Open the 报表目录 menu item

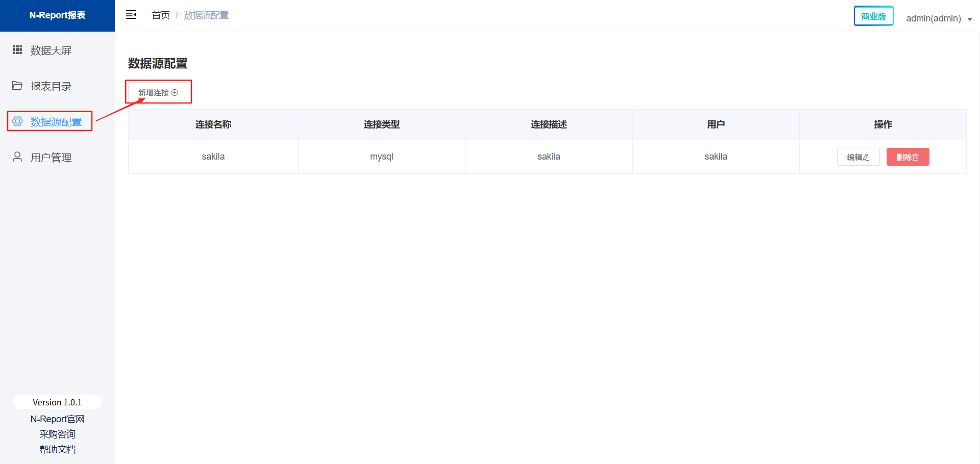point(51,86)
